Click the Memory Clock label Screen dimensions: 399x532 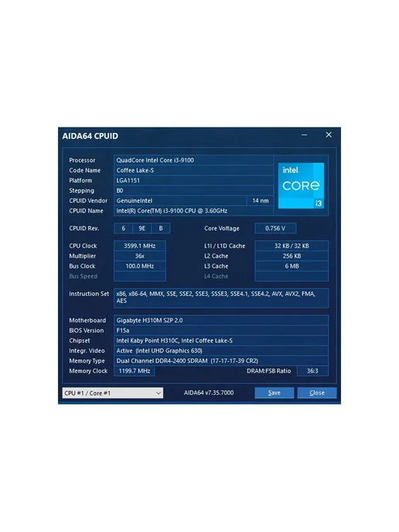88,371
